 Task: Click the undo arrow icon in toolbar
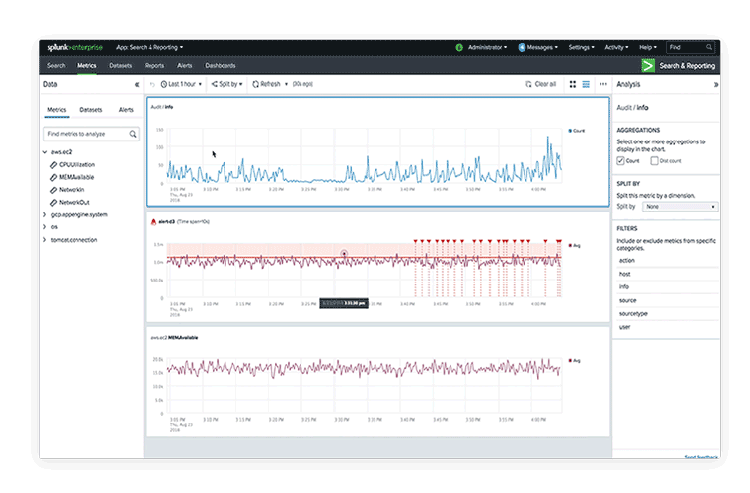click(152, 85)
